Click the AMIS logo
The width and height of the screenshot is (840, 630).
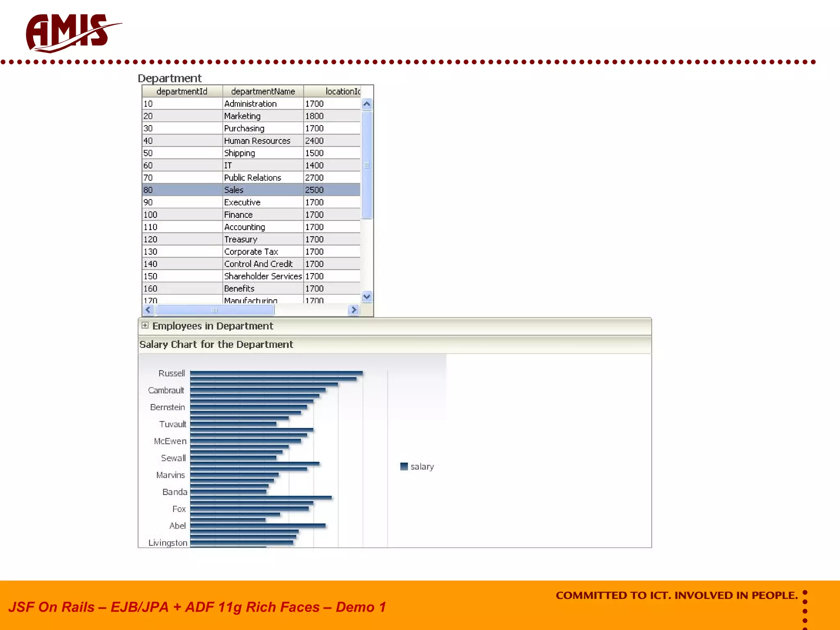point(70,33)
